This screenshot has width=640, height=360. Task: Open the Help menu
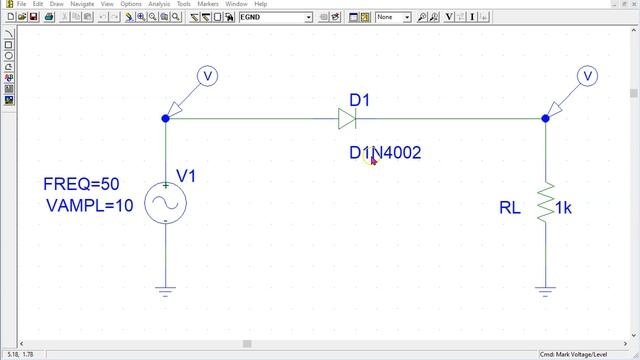[x=260, y=4]
